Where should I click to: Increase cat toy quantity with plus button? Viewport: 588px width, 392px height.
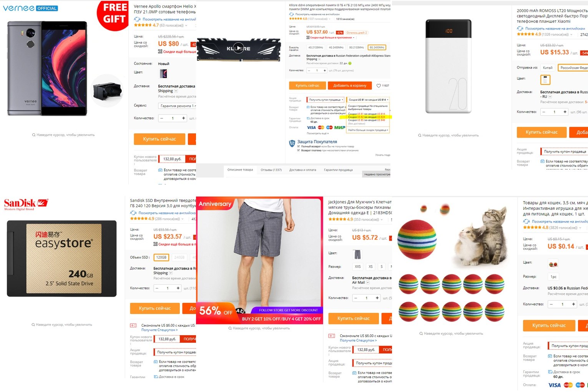pos(573,304)
